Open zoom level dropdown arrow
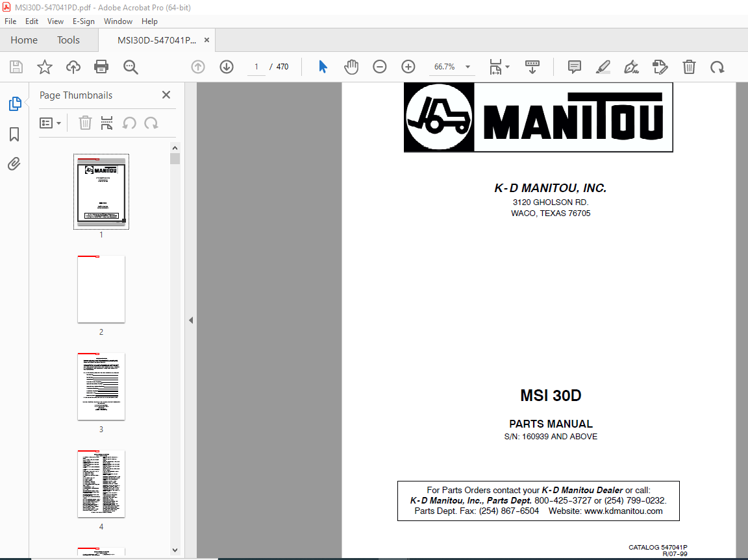This screenshot has height=560, width=748. 467,67
